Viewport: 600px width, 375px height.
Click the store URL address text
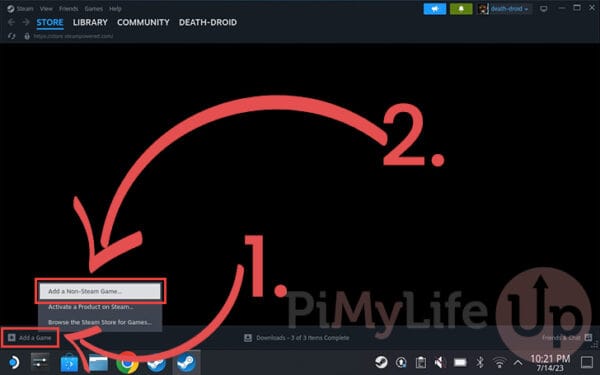pos(73,36)
